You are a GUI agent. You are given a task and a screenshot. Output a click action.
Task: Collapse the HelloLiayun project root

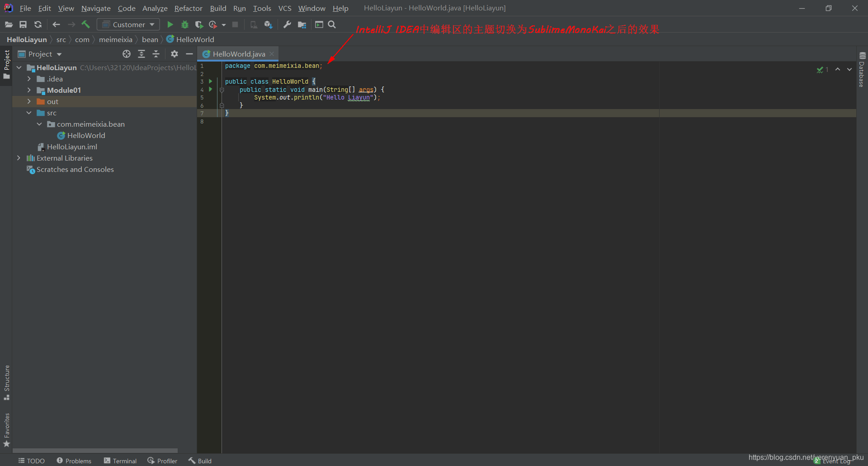click(x=19, y=67)
